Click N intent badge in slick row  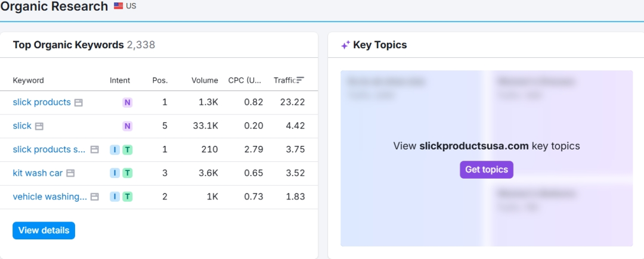128,126
